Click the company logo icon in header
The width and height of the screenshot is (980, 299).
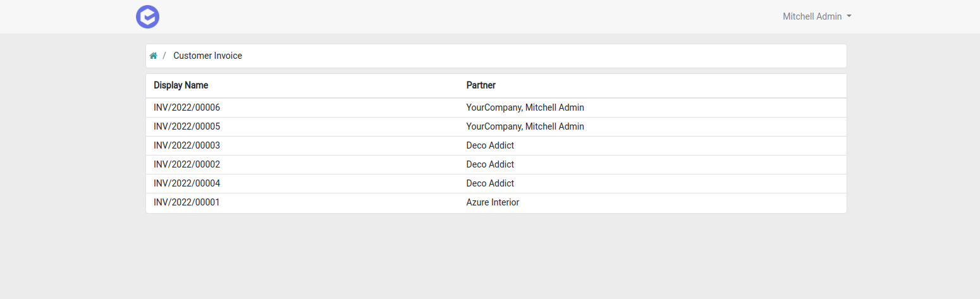pos(147,16)
